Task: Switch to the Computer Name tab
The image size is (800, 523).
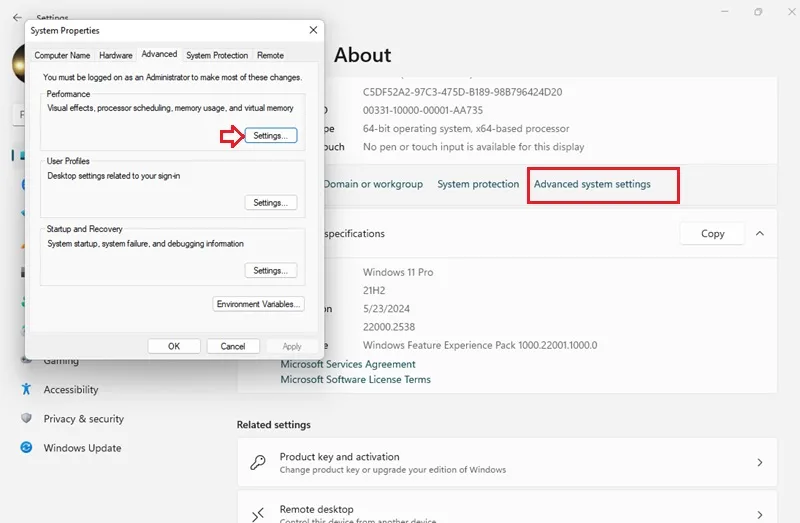Action: (62, 55)
